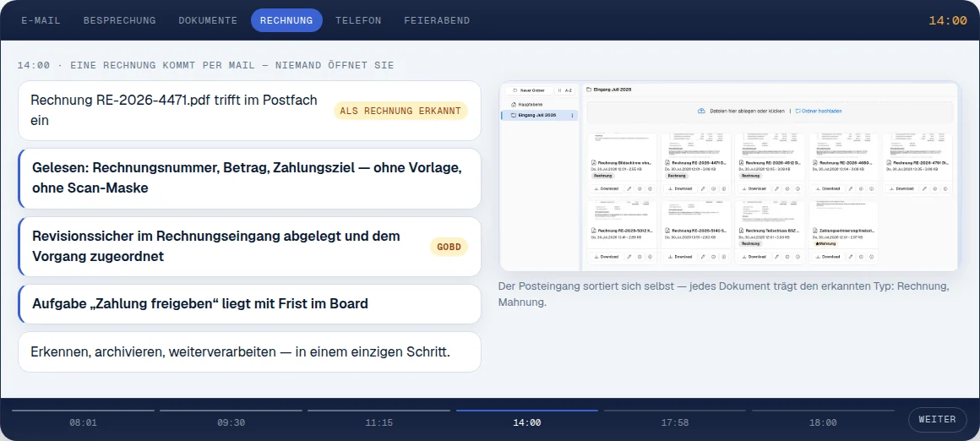Select the highlighted 14:00 timeline segment
980x441 pixels.
[x=527, y=418]
